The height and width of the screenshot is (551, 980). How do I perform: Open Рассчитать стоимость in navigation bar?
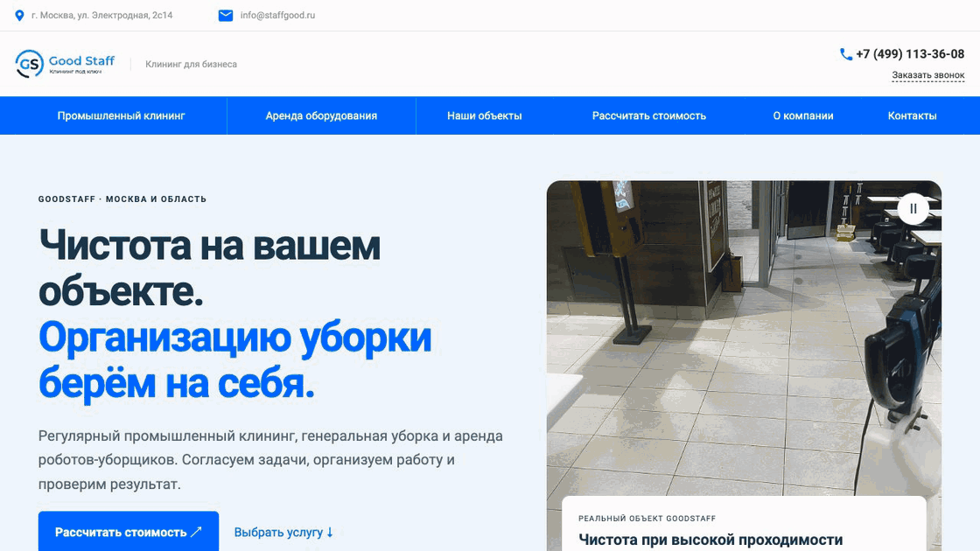pos(648,115)
